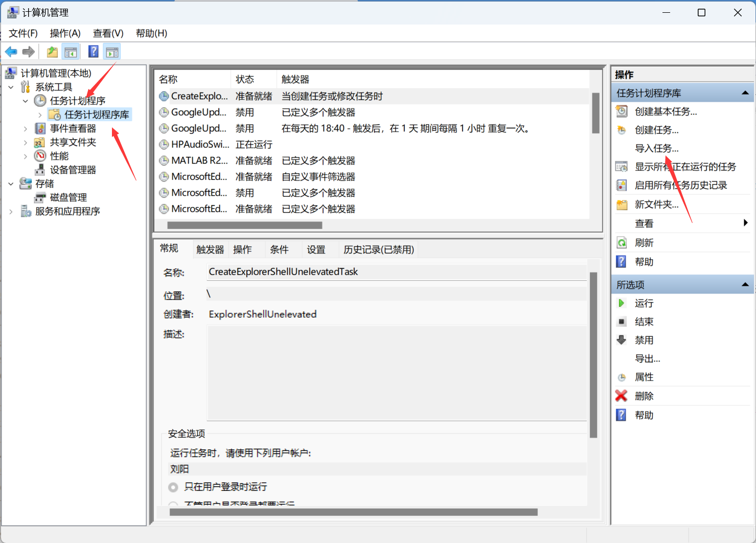Viewport: 756px width, 543px height.
Task: Collapse the 存储 tree node
Action: point(11,184)
